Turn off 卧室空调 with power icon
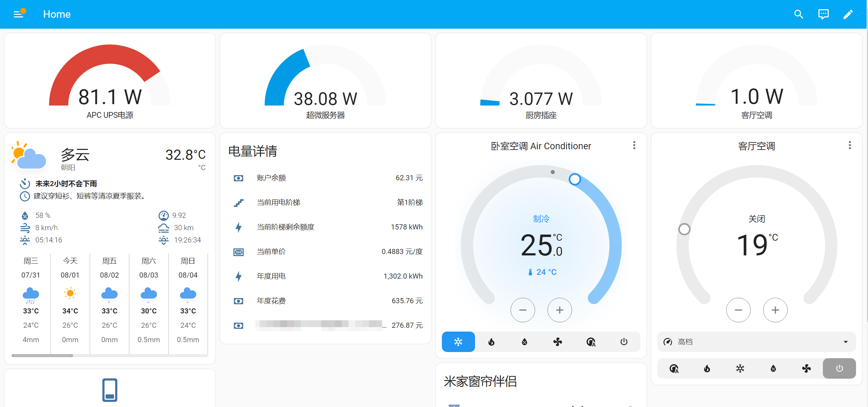 tap(624, 341)
